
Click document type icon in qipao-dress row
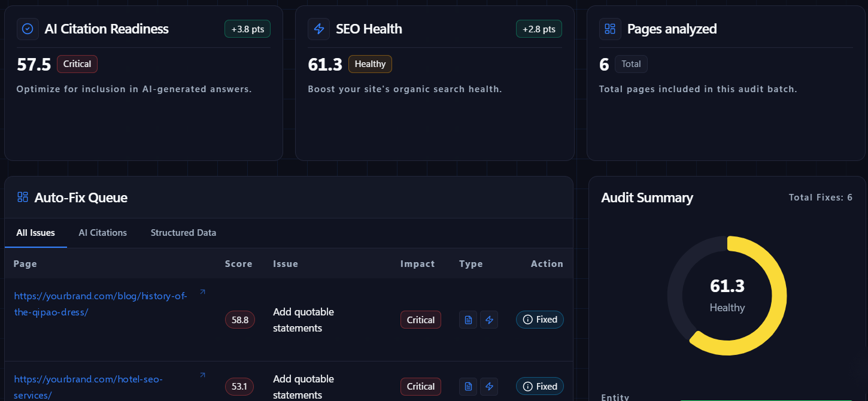pos(468,320)
